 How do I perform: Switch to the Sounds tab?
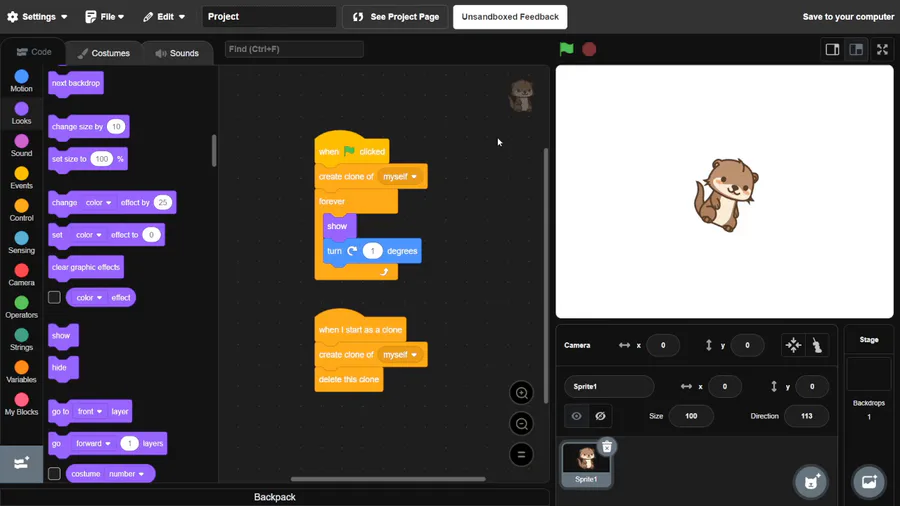pos(177,53)
